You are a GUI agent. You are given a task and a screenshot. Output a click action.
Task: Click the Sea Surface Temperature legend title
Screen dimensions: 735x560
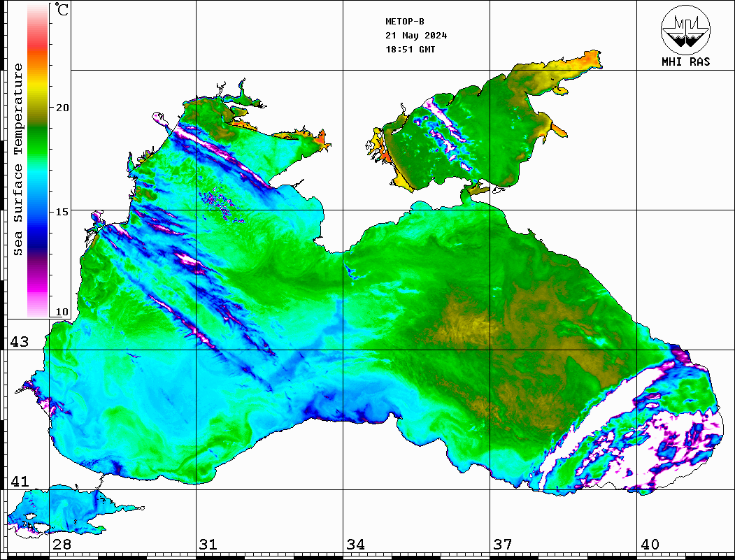(x=17, y=159)
